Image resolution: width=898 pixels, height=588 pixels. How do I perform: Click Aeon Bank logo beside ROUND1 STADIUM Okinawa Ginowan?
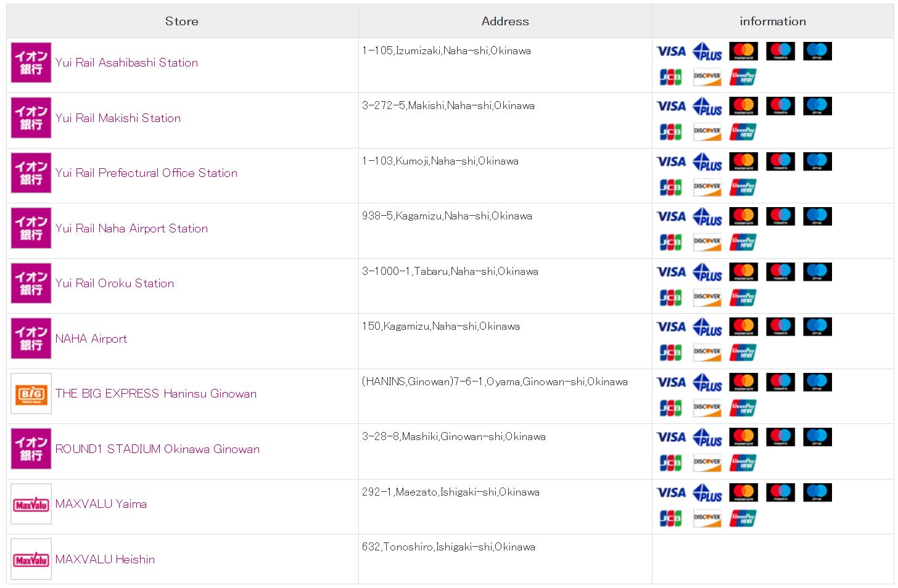tap(31, 449)
